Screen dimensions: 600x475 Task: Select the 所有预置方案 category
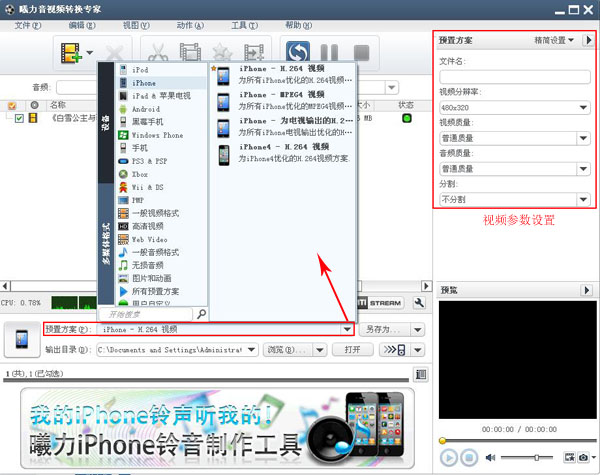pos(161,291)
